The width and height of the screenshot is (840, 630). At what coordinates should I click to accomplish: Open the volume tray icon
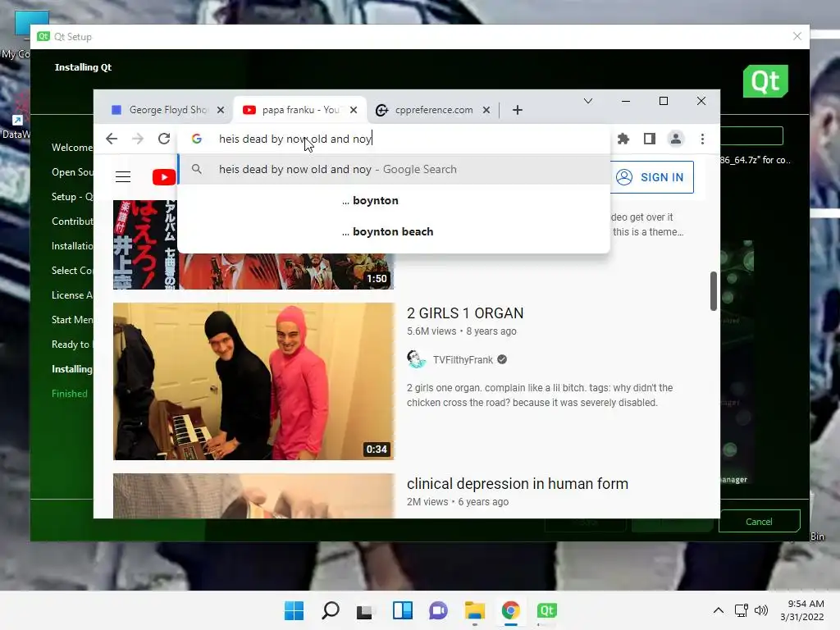coord(760,610)
